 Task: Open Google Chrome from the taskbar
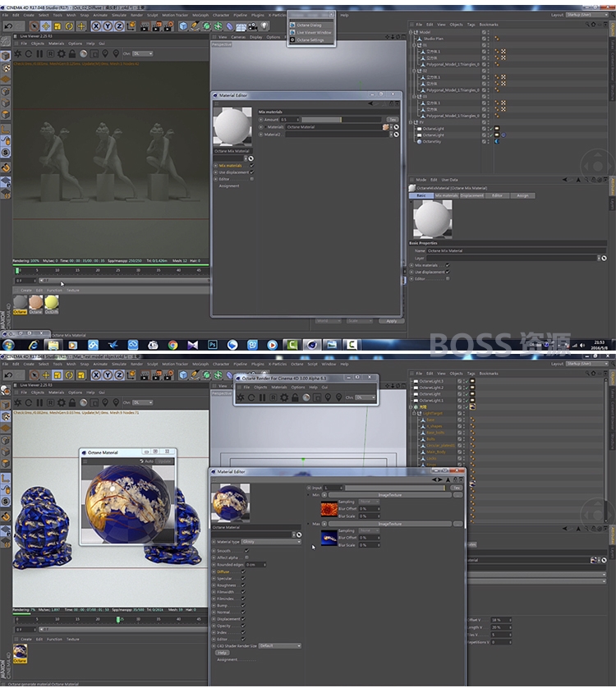172,345
